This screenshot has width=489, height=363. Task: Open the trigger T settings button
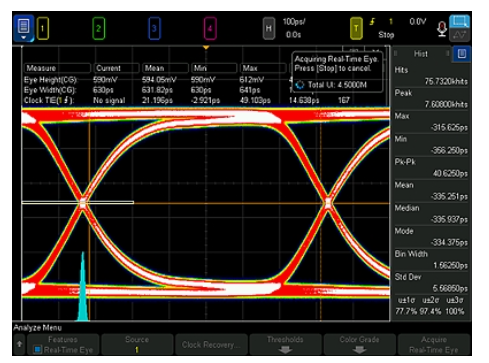[356, 29]
